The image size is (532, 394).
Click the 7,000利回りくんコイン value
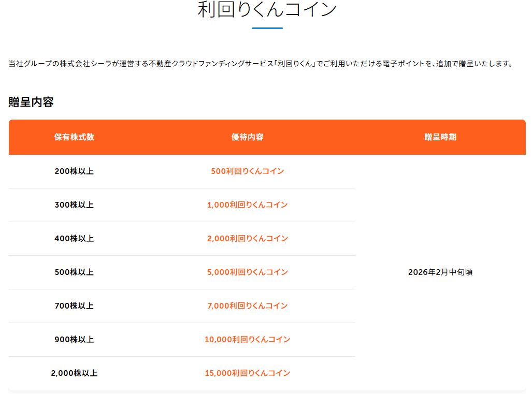coord(247,305)
